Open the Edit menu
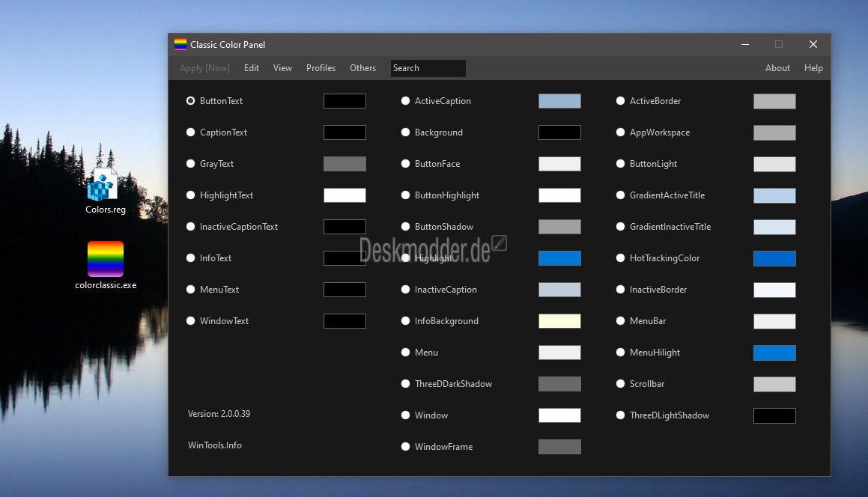The height and width of the screenshot is (497, 868). pos(252,68)
